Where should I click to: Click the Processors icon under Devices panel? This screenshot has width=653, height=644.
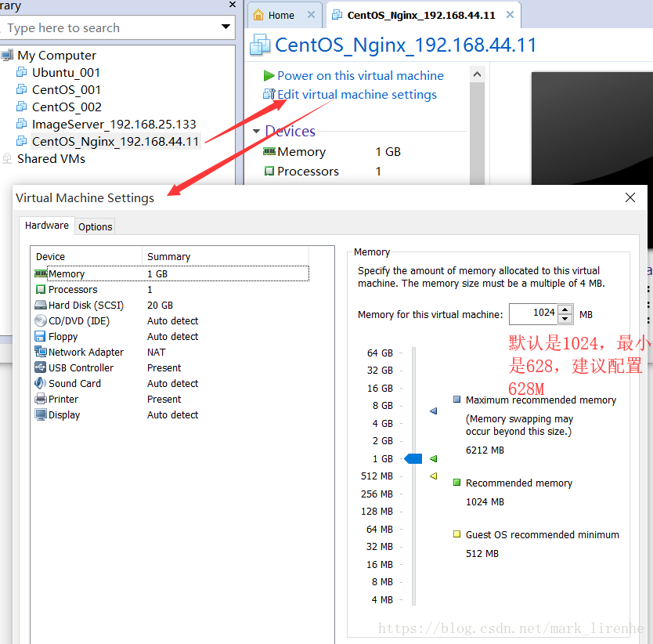pos(269,171)
